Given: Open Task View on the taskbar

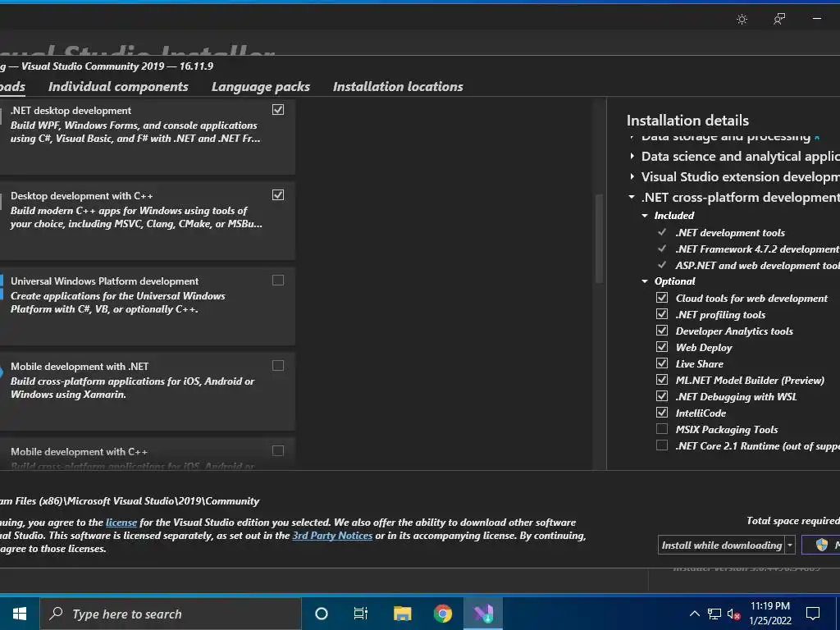Looking at the screenshot, I should 361,614.
